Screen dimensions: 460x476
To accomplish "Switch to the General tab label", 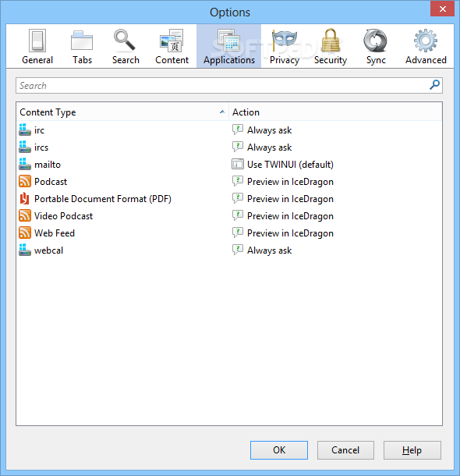I will [x=37, y=60].
